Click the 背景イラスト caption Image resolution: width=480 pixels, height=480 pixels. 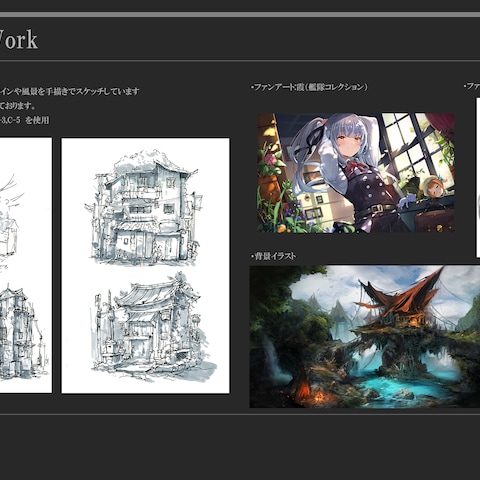[x=273, y=256]
